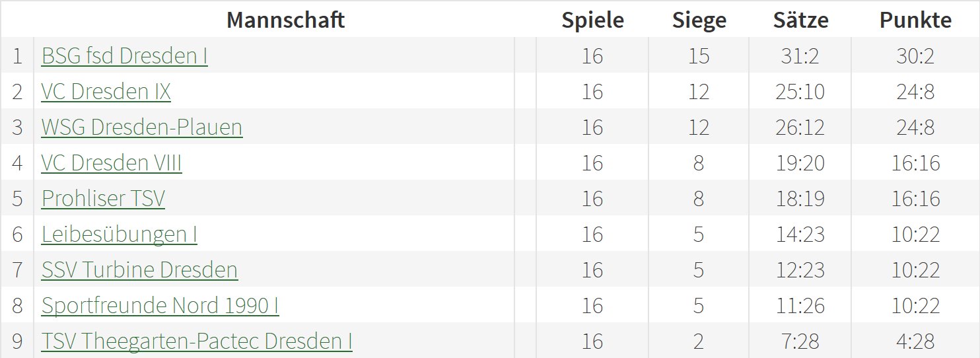The width and height of the screenshot is (980, 358).
Task: Click the Spiele column header
Action: [x=592, y=20]
